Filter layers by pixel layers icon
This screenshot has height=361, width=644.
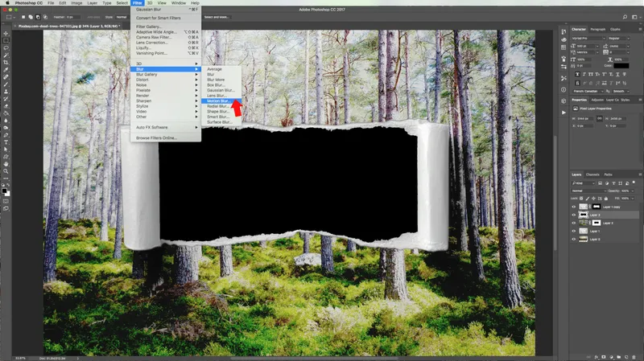click(600, 183)
